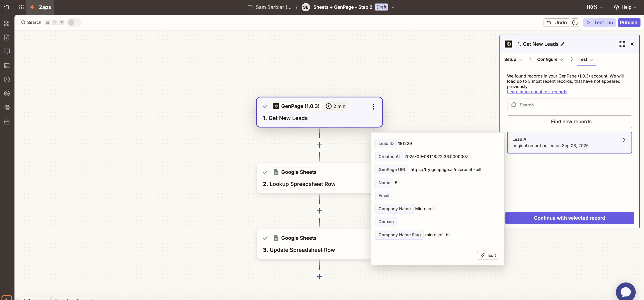Click the Zapier home icon

tap(7, 7)
